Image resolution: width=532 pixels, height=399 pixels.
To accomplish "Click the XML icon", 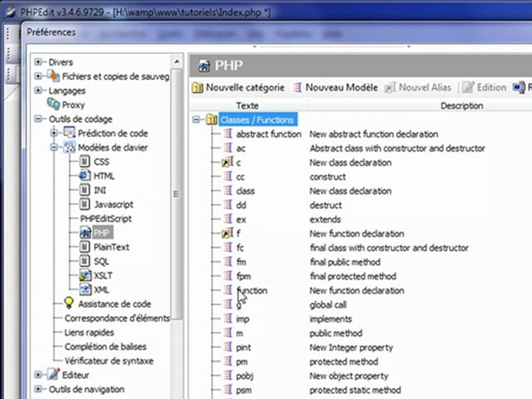I will pos(85,289).
